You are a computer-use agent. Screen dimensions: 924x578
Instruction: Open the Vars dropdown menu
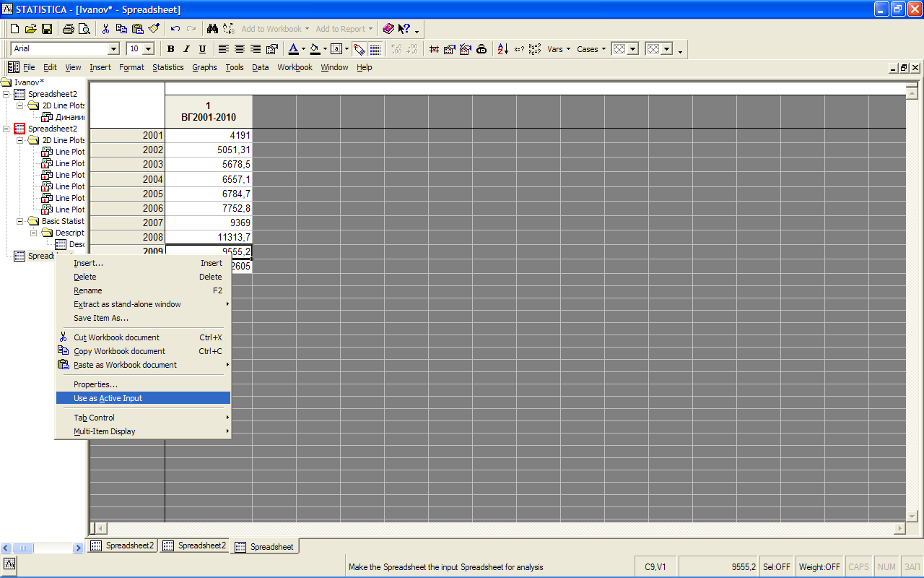559,49
